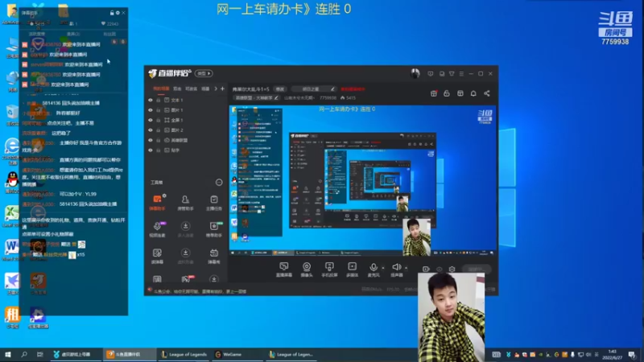This screenshot has width=644, height=362.
Task: Select the second scene tab
Action: tap(177, 88)
